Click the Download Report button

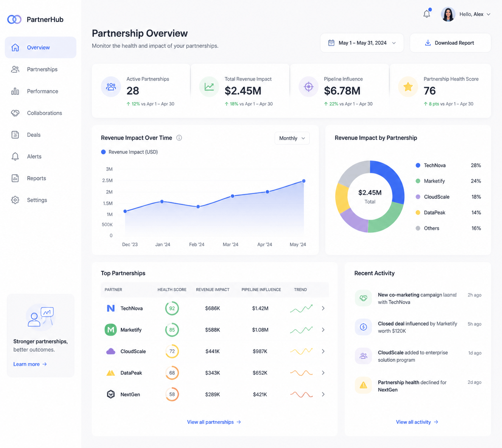tap(450, 43)
